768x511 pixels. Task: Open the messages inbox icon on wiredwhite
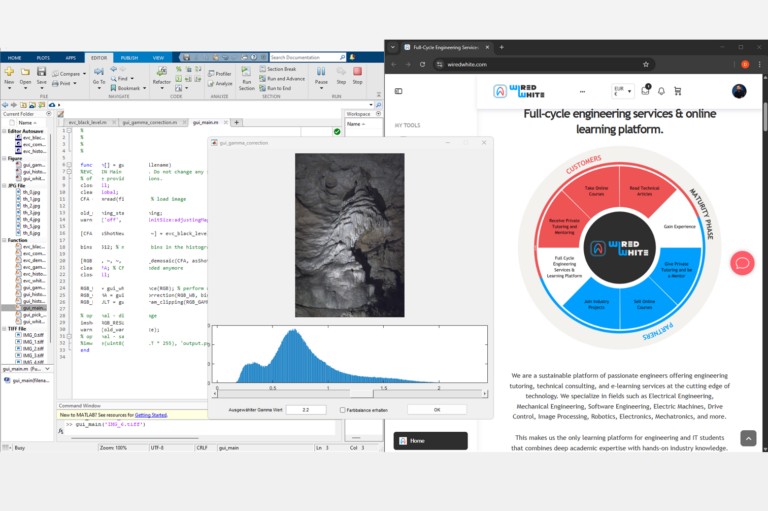(645, 91)
